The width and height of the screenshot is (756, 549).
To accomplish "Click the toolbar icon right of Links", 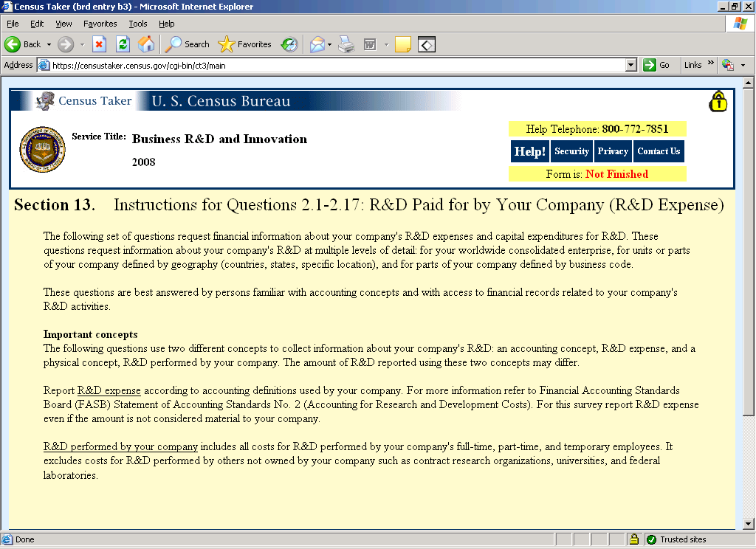I will tap(727, 65).
